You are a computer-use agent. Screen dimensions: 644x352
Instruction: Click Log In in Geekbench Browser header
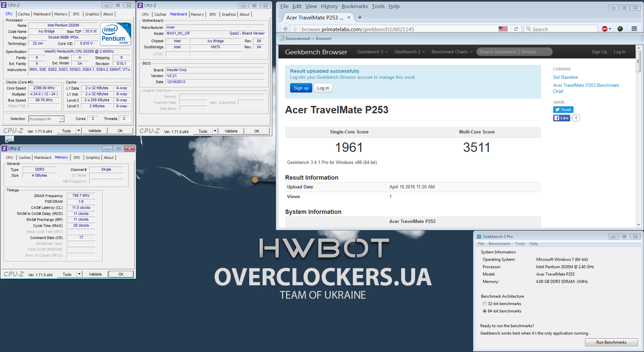click(619, 52)
